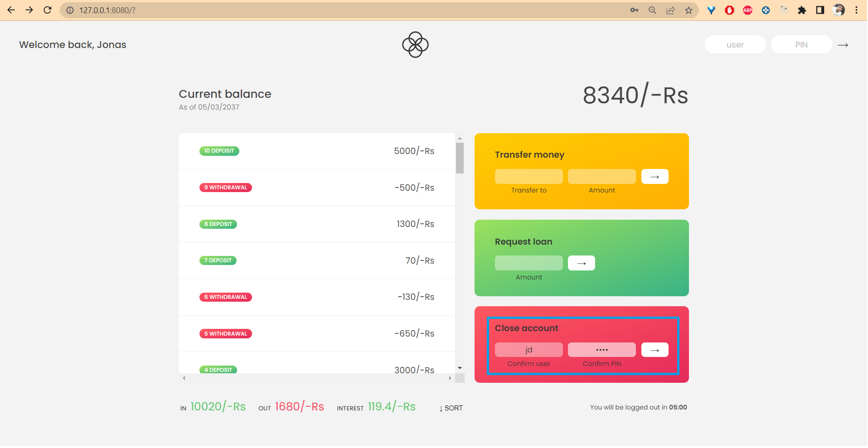This screenshot has height=448, width=868.
Task: Open the AdBlock Plus extension icon
Action: click(x=747, y=10)
